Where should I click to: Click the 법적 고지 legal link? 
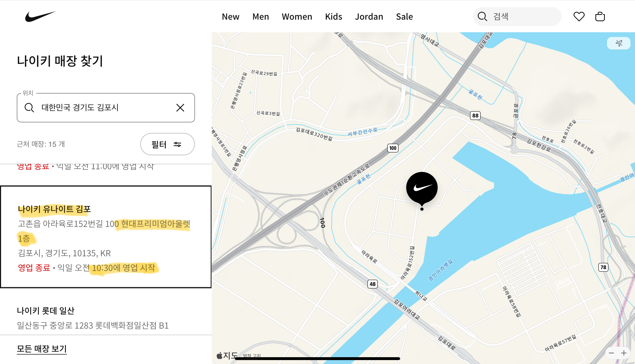[x=252, y=356]
